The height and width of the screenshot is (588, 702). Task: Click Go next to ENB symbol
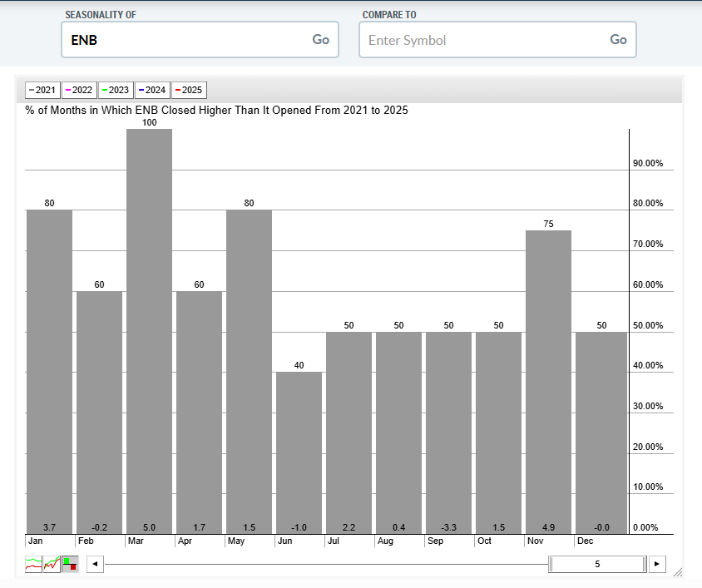[320, 39]
